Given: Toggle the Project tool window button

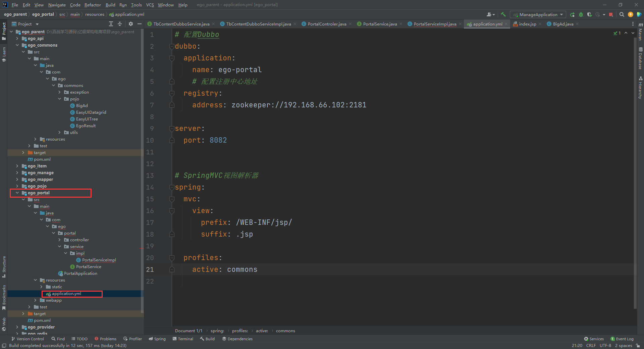Looking at the screenshot, I should click(4, 31).
